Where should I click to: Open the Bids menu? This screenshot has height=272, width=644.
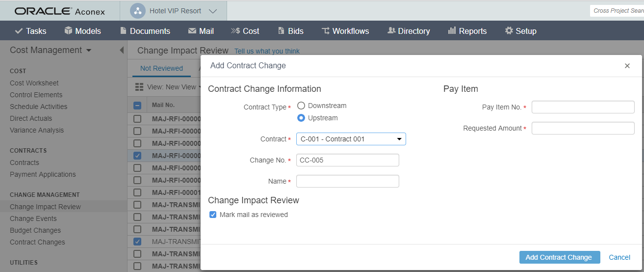tap(290, 31)
